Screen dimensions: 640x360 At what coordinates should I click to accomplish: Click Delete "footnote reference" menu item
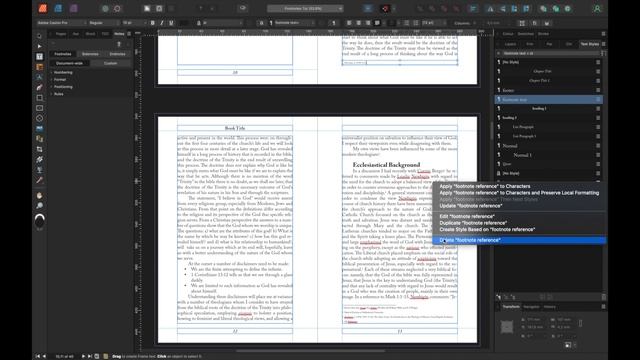click(519, 240)
